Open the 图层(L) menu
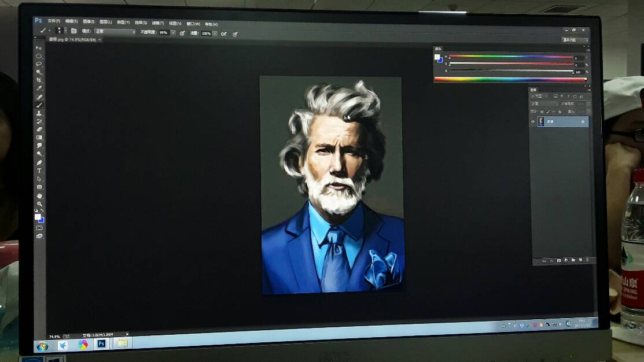644x362 pixels. click(x=105, y=22)
